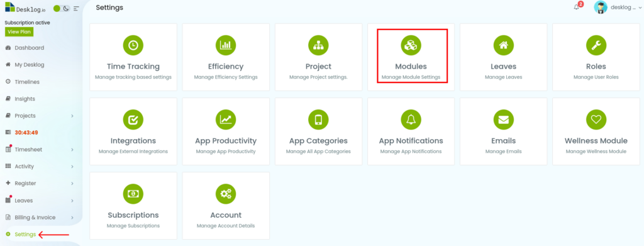The width and height of the screenshot is (644, 246).
Task: Click the user avatar picture
Action: pos(601,8)
